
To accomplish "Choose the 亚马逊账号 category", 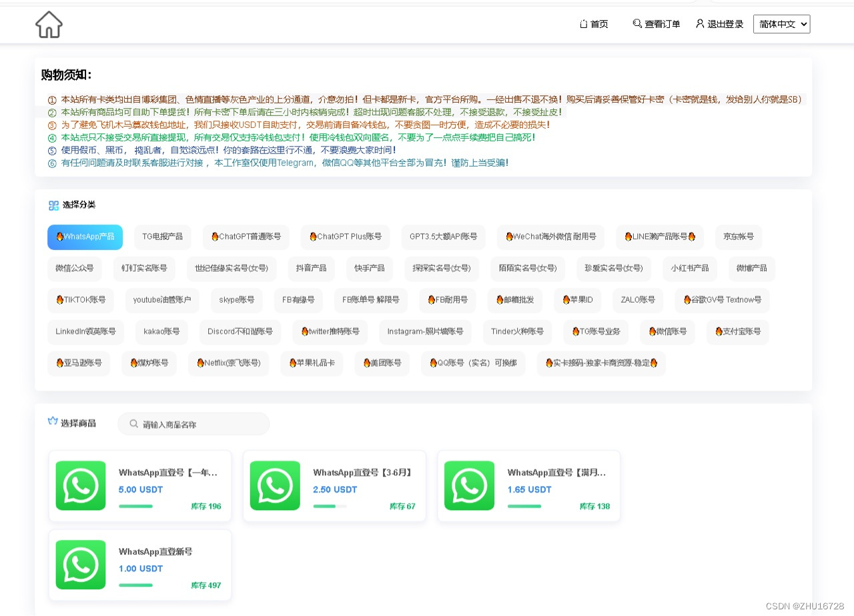I will [79, 363].
